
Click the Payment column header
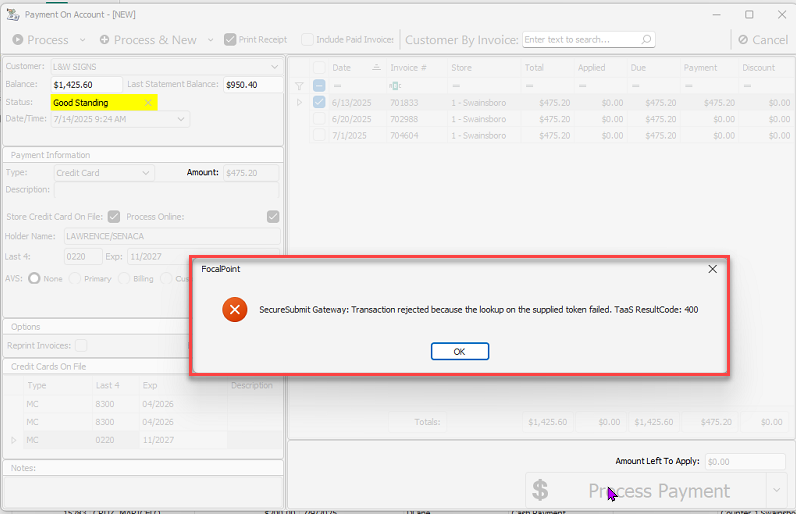tap(709, 67)
